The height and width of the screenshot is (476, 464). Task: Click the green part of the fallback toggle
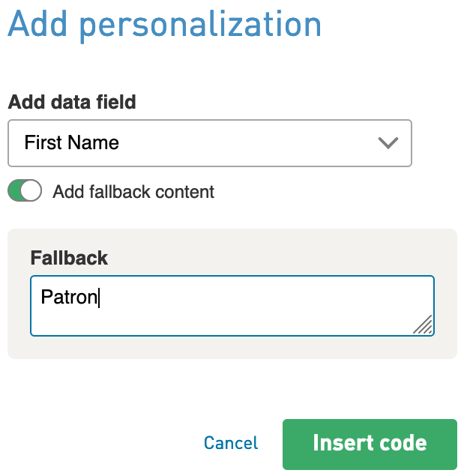pos(14,190)
